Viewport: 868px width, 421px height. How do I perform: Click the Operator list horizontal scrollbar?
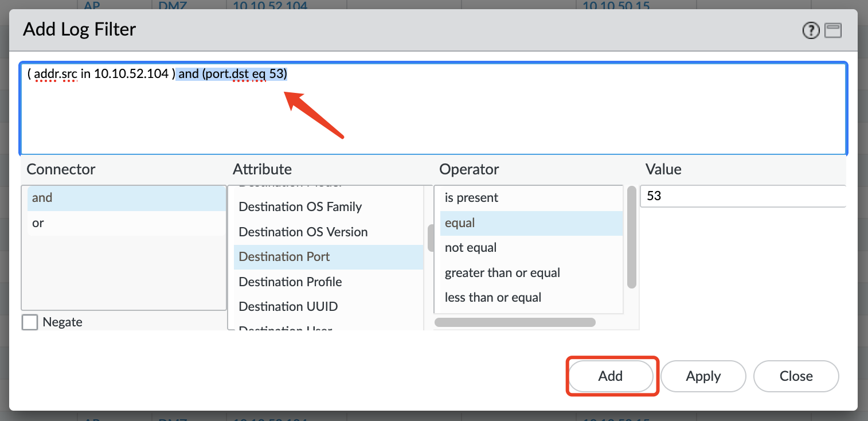[515, 322]
